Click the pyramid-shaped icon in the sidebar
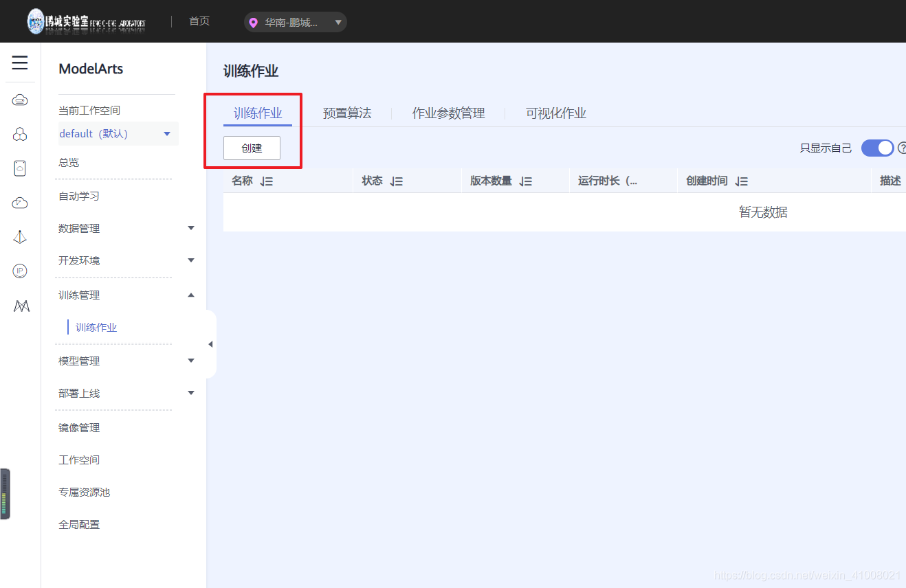This screenshot has height=588, width=906. pyautogui.click(x=20, y=237)
